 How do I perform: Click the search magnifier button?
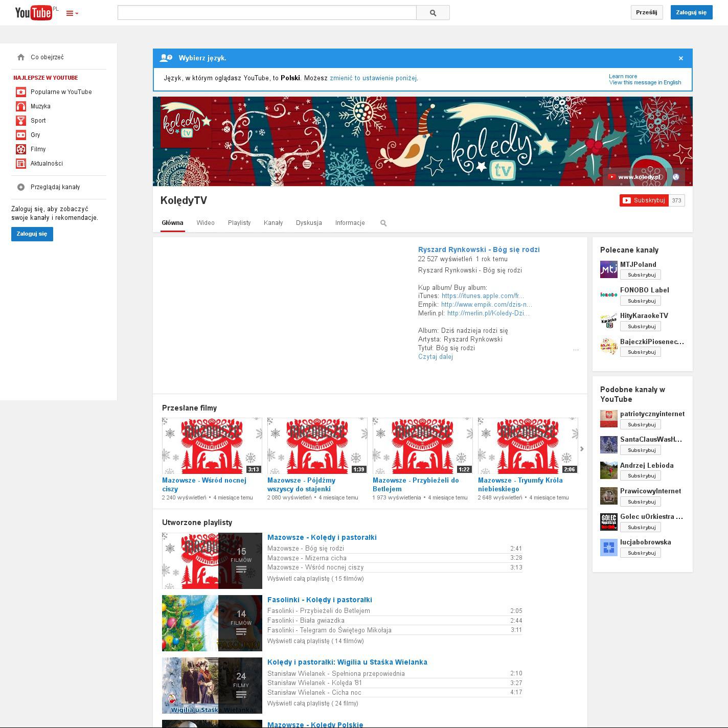433,13
